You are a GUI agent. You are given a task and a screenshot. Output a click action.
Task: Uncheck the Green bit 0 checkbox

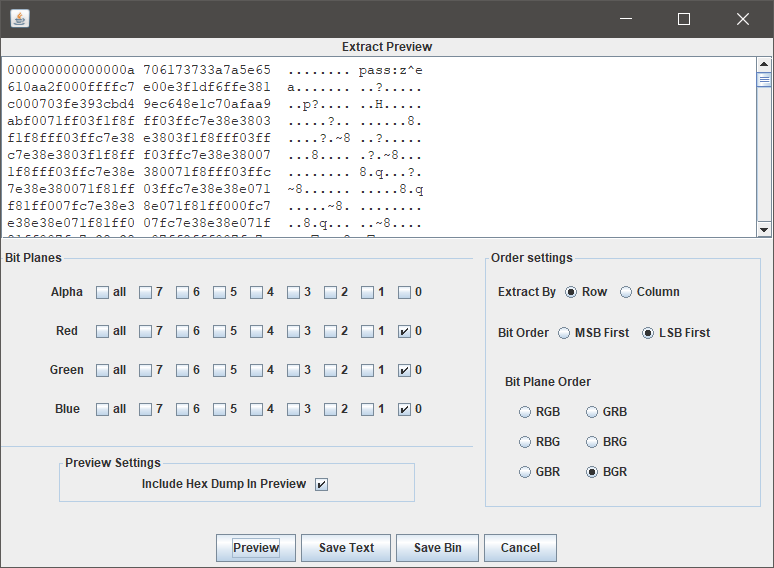[x=404, y=371]
